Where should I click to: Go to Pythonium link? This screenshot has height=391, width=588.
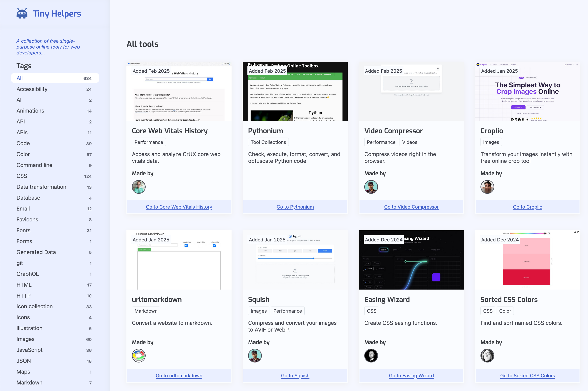coord(295,207)
